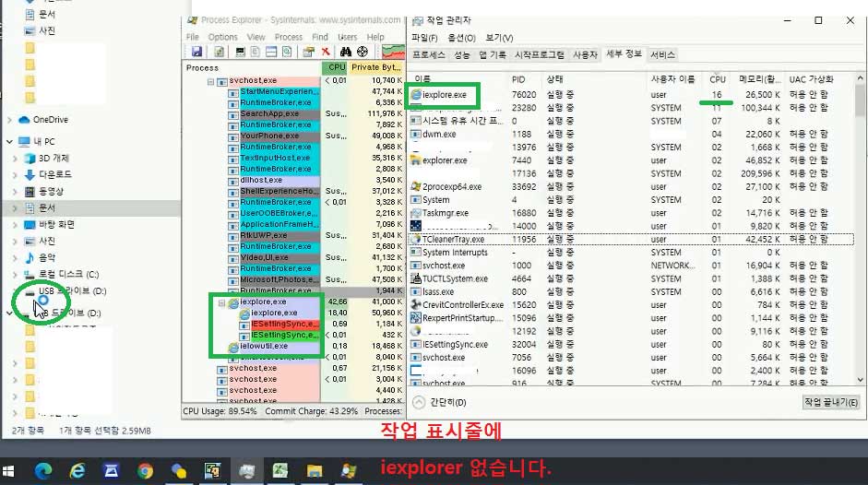Select the iexplore.exe row in Task Manager
This screenshot has height=485, width=868.
[631, 95]
